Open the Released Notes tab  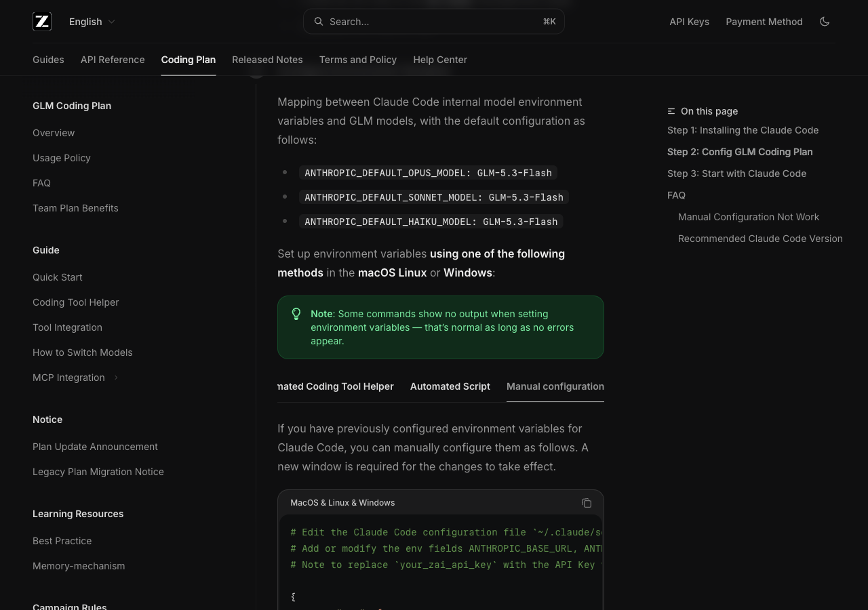[267, 60]
